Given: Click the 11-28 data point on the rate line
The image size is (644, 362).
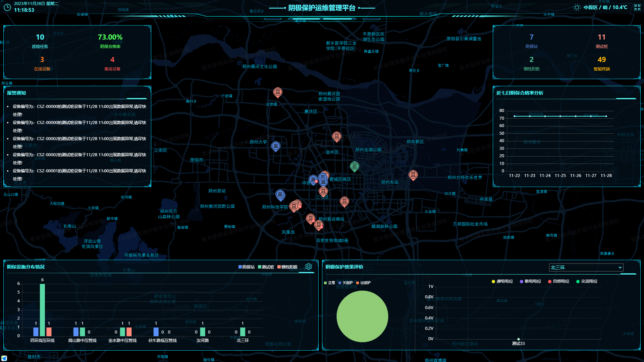Looking at the screenshot, I should pos(606,116).
